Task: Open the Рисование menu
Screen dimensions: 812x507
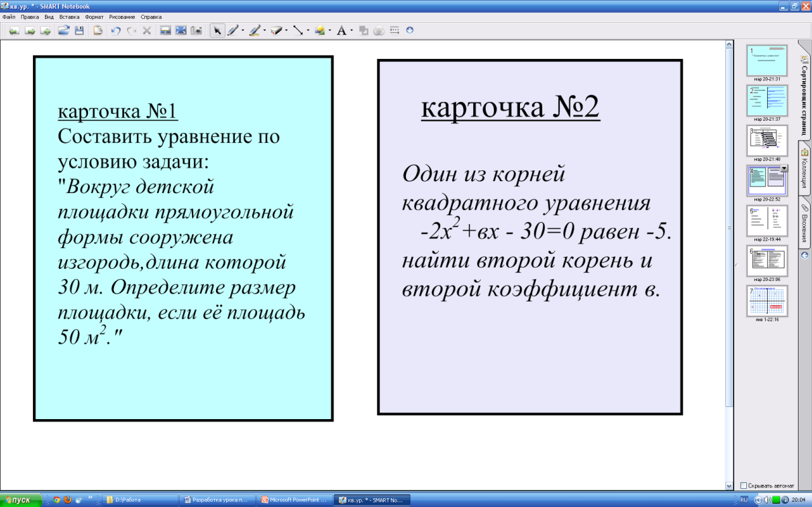Action: (x=122, y=16)
